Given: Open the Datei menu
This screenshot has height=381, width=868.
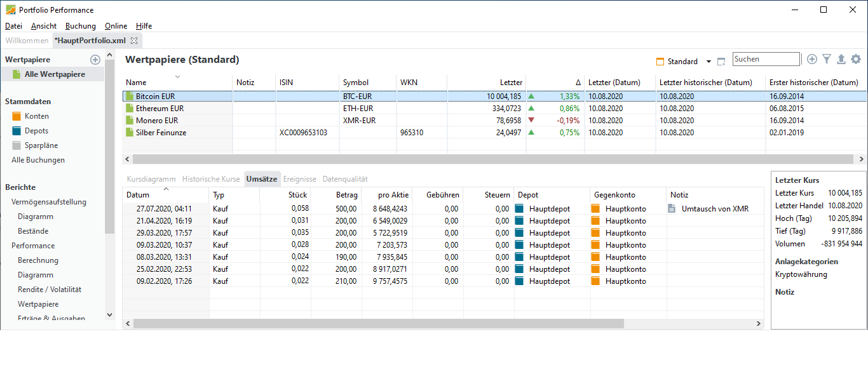Looking at the screenshot, I should (x=13, y=26).
